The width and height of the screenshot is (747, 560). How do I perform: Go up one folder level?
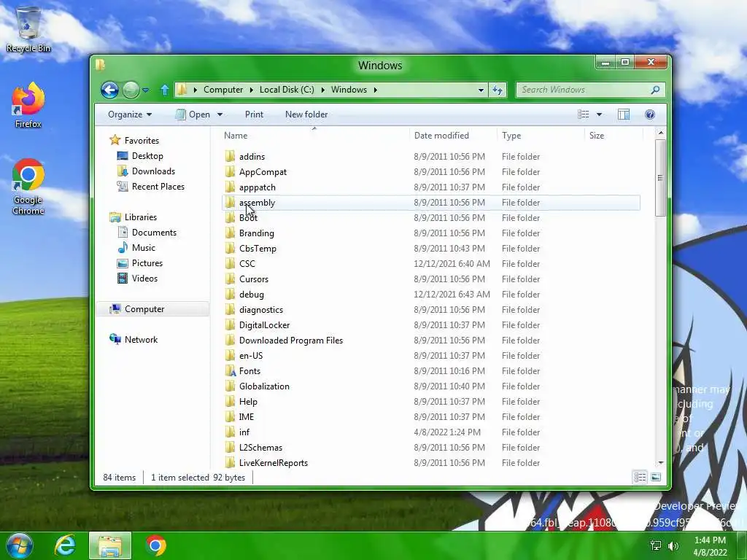pos(165,90)
